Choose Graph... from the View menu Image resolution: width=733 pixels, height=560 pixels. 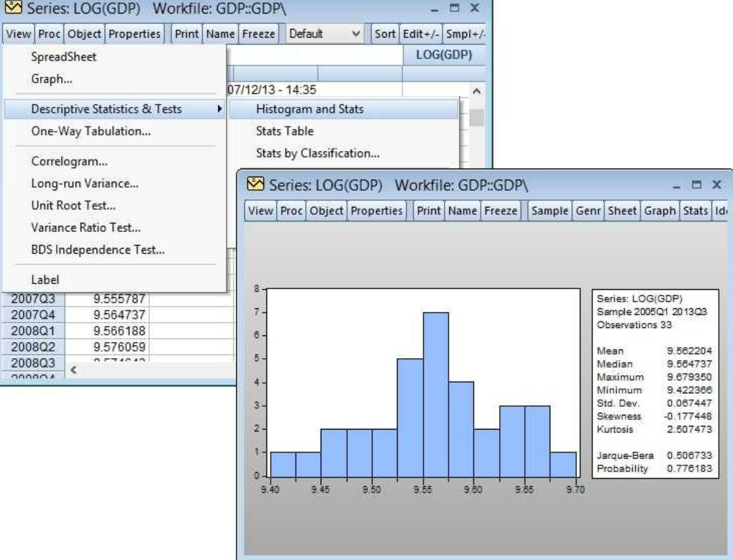[x=114, y=79]
